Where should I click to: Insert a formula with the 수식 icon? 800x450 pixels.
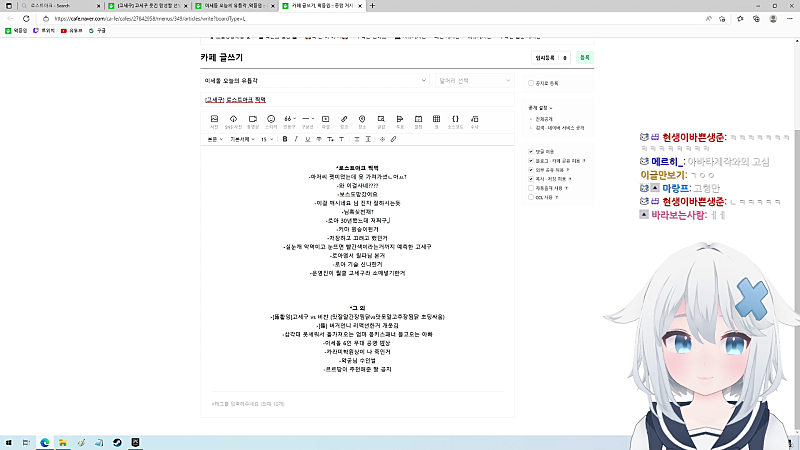(474, 121)
